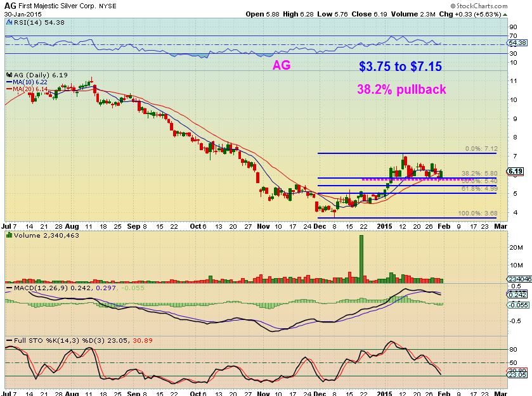Click the 54.38 RSI axis value tag
Viewport: 532px width, 396px height.
coord(517,43)
